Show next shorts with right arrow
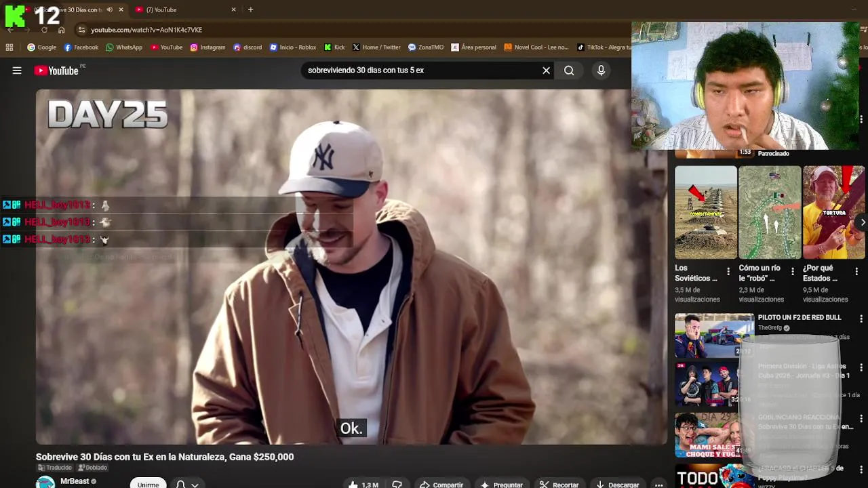 pyautogui.click(x=863, y=222)
